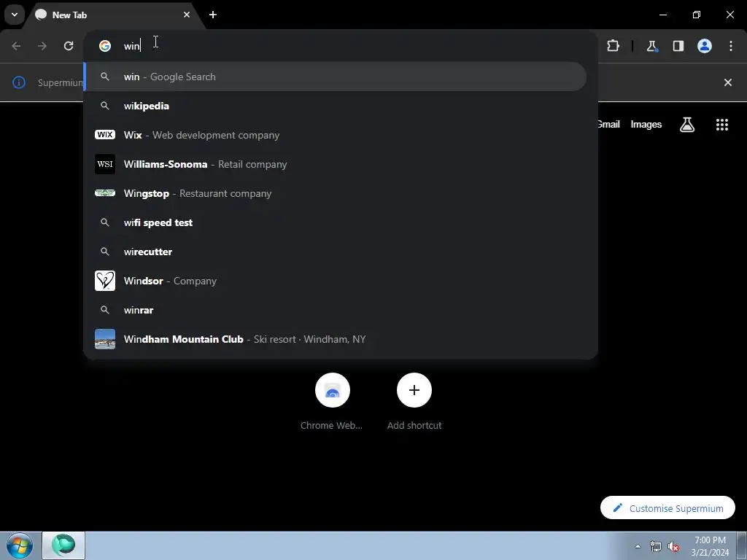Click the muted volume tray icon
Viewport: 747px width, 560px height.
673,546
